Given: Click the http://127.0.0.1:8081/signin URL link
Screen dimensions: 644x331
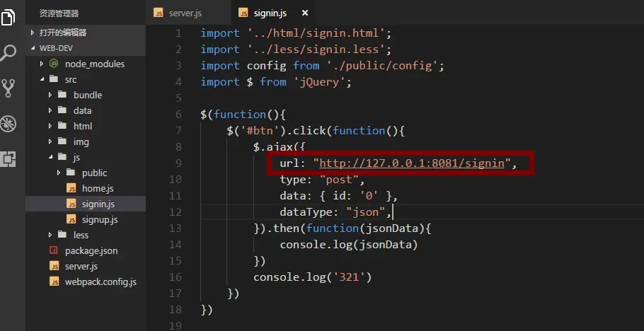Looking at the screenshot, I should pyautogui.click(x=412, y=163).
